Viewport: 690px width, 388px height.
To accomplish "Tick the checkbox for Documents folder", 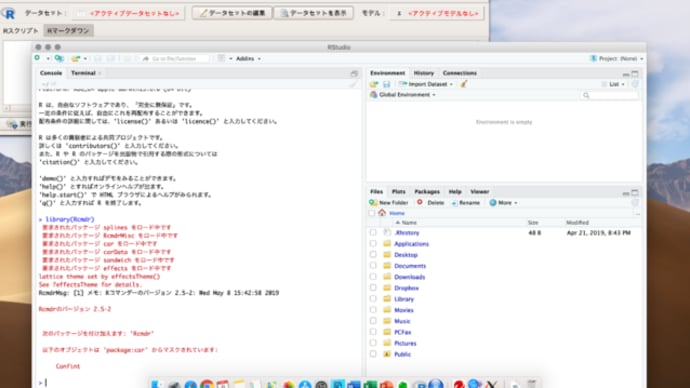I will pyautogui.click(x=373, y=265).
